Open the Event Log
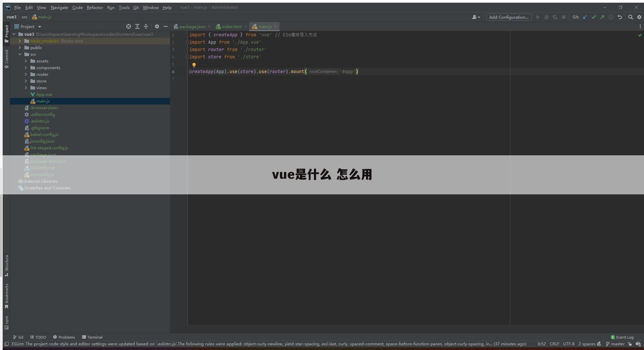 622,337
